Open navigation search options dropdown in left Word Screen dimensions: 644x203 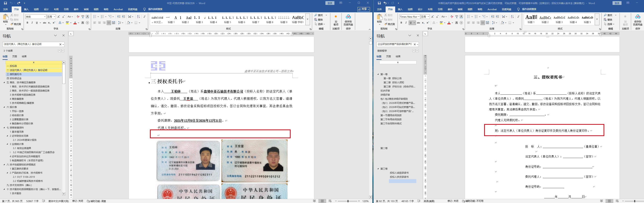click(63, 44)
